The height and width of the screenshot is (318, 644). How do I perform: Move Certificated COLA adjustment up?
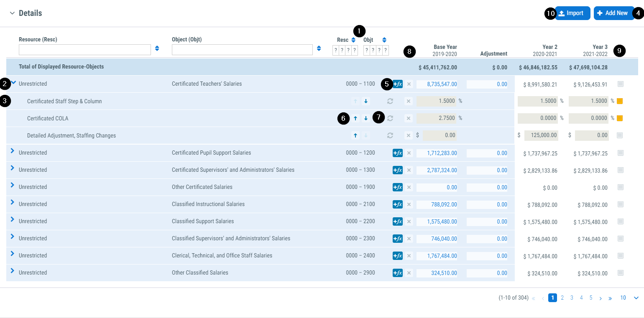[x=355, y=118]
